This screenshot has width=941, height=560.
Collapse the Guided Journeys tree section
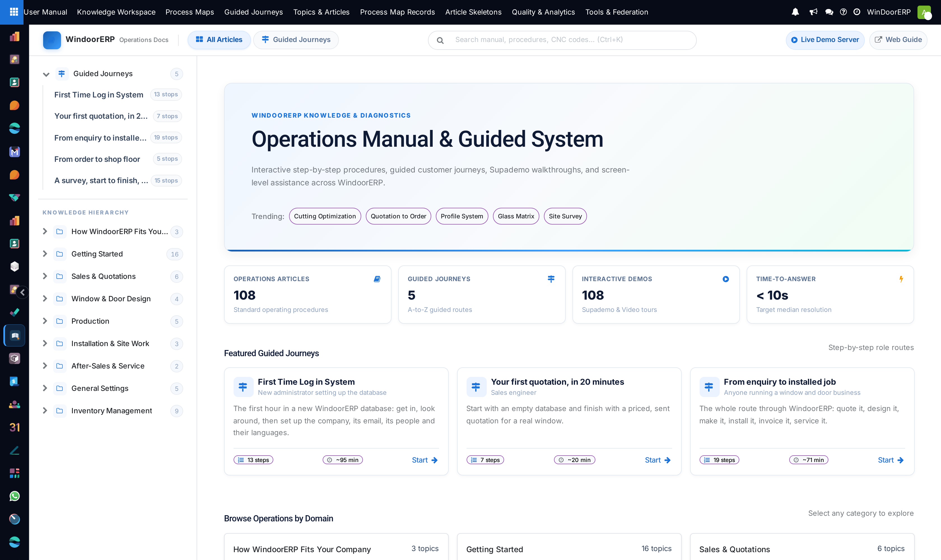pyautogui.click(x=46, y=74)
